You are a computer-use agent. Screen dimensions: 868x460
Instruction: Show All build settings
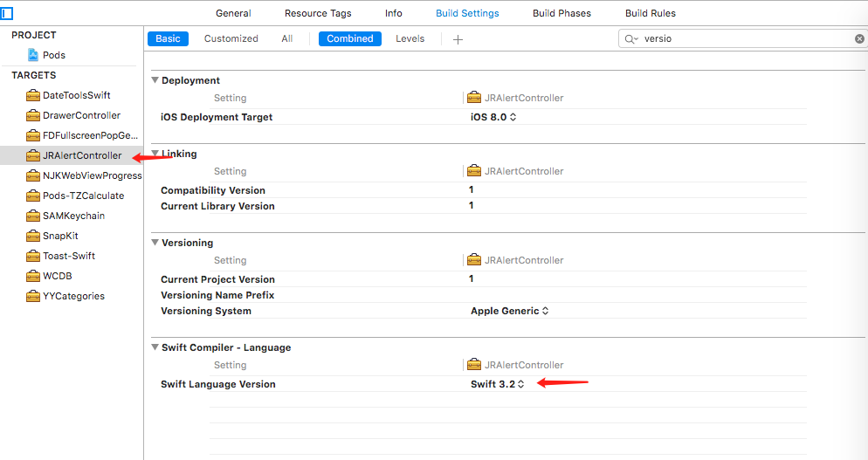[x=286, y=38]
